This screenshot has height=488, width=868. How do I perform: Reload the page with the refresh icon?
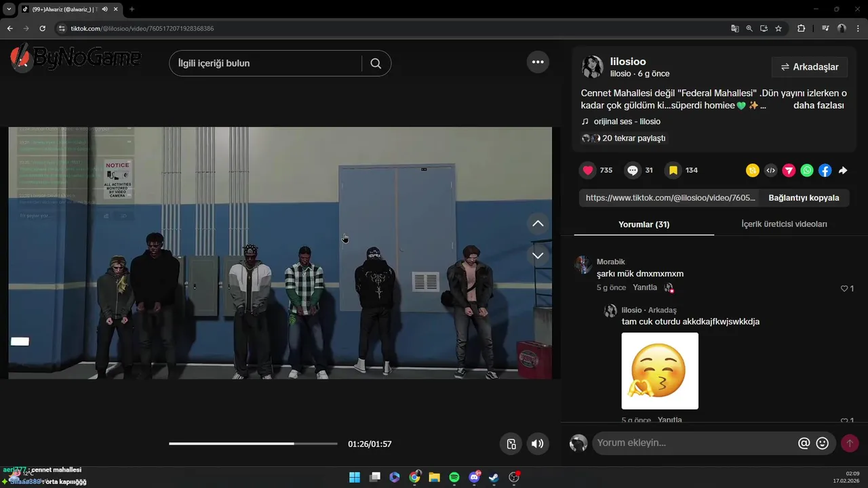tap(42, 28)
